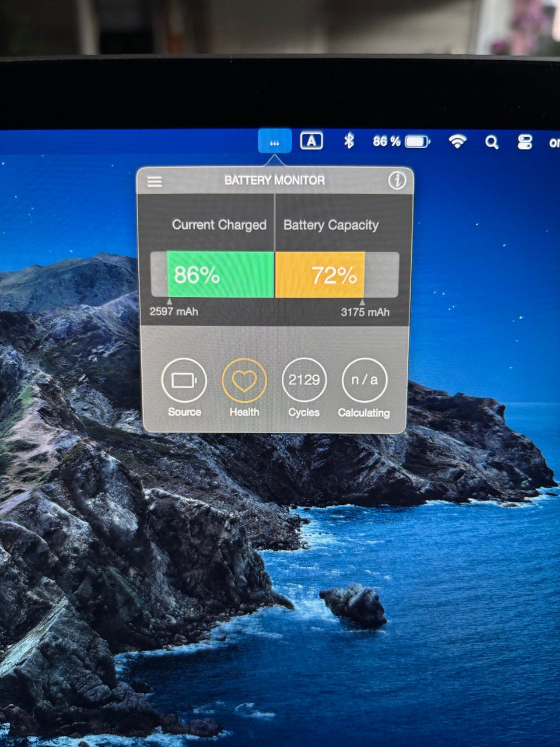560x747 pixels.
Task: Click the info icon in Battery Monitor
Action: (397, 181)
